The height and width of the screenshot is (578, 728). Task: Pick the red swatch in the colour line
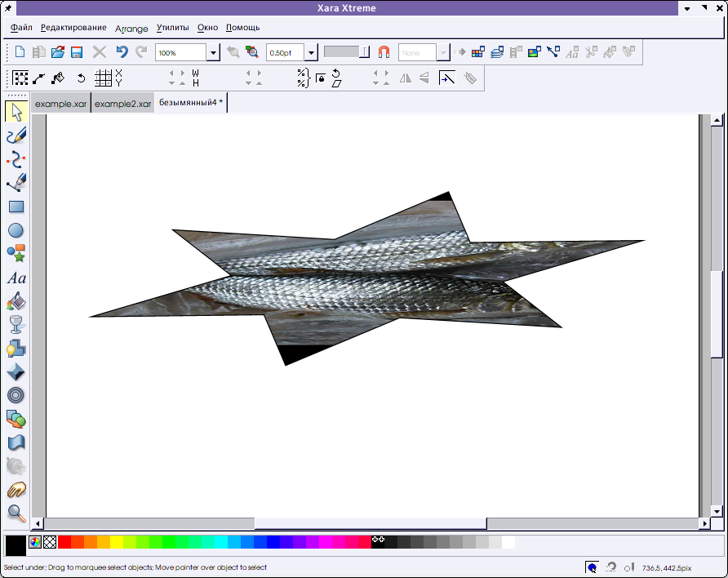(x=64, y=541)
